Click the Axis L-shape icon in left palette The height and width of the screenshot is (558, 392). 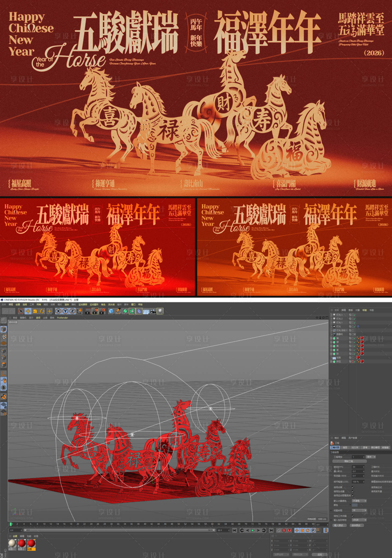(x=3, y=373)
